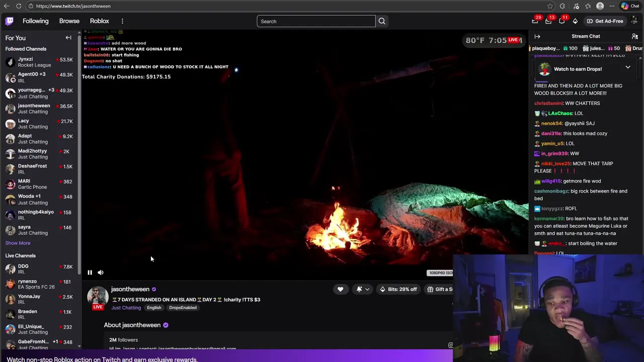Open Braeden live channel
Screen dimensions: 644x362
39,314
